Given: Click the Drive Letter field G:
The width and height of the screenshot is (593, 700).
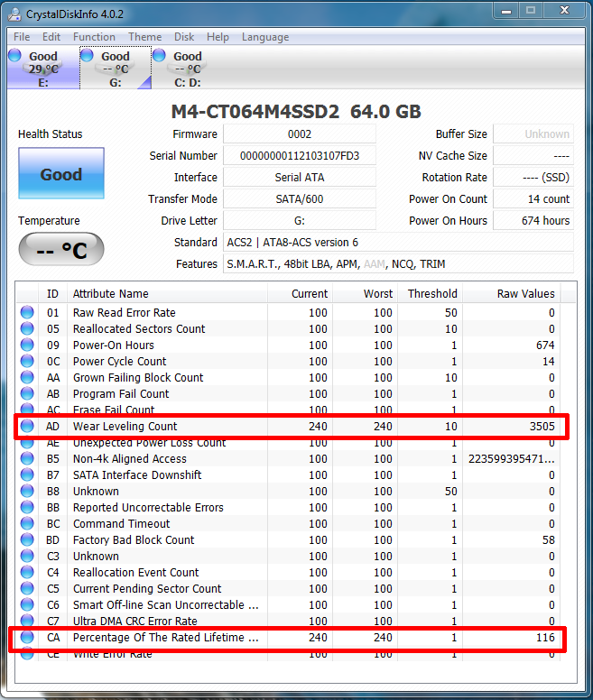Looking at the screenshot, I should pyautogui.click(x=299, y=220).
